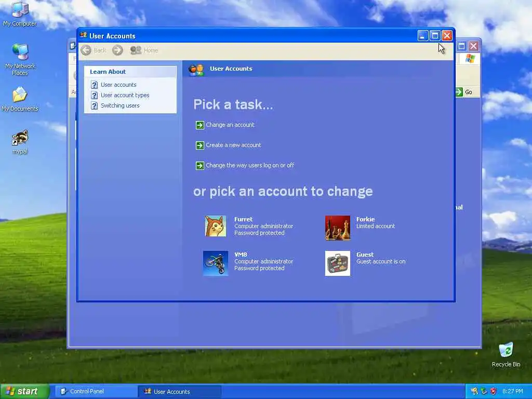Viewport: 532px width, 399px height.
Task: Click the question mark icon beside 'User account types'
Action: (95, 96)
